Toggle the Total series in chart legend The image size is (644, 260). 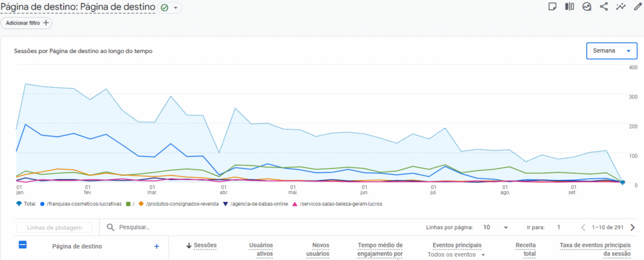pos(25,204)
